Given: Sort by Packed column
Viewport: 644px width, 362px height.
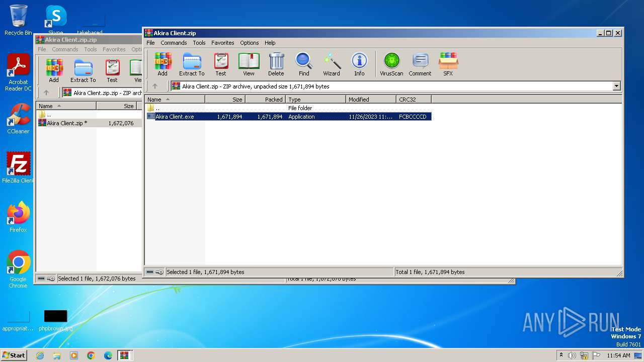Looking at the screenshot, I should (265, 100).
